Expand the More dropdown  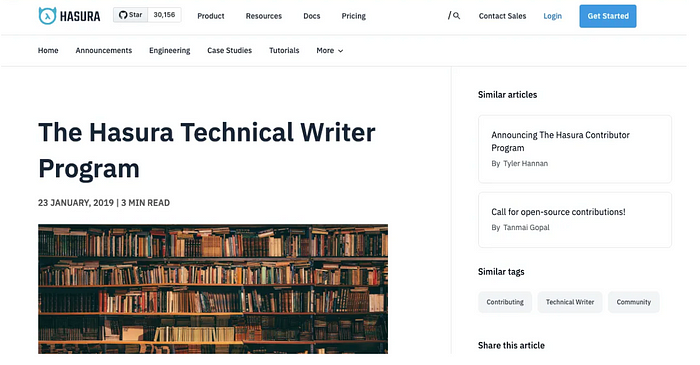(x=329, y=50)
